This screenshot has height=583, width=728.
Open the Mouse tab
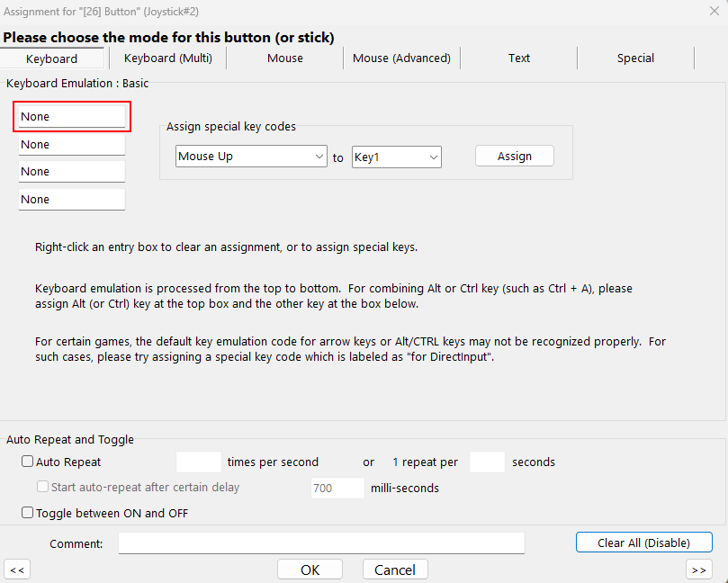point(285,58)
